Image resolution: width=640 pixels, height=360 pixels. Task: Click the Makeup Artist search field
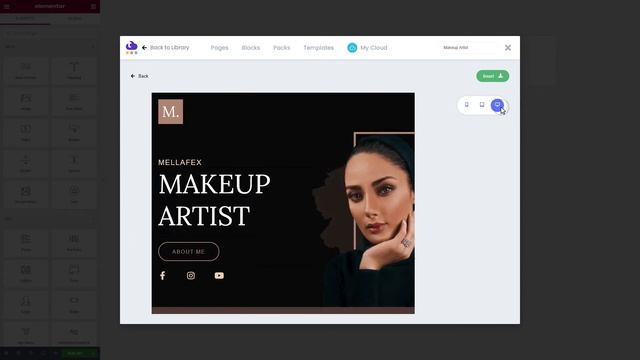click(x=469, y=48)
